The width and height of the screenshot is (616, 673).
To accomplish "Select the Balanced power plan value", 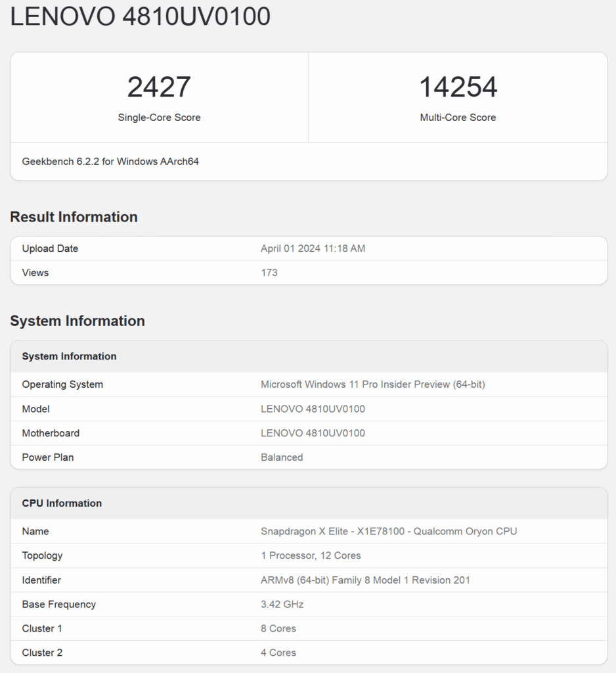I will (x=282, y=457).
